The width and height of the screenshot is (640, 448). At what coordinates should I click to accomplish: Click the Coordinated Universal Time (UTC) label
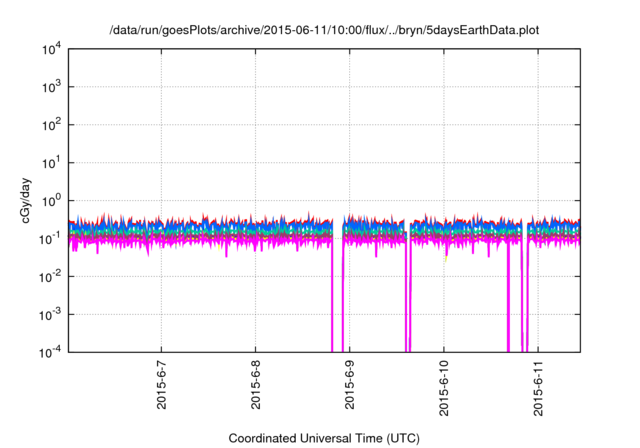[324, 438]
